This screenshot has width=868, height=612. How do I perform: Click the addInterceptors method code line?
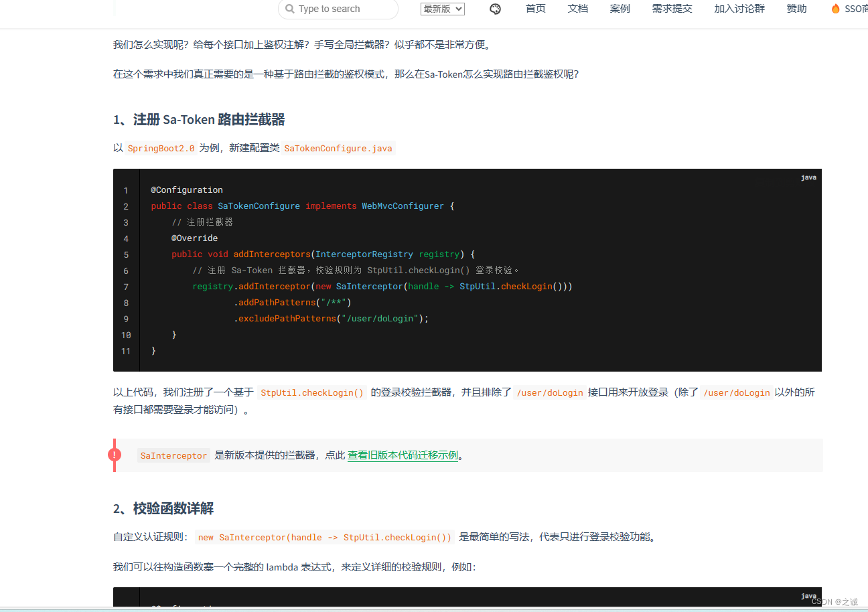point(323,254)
